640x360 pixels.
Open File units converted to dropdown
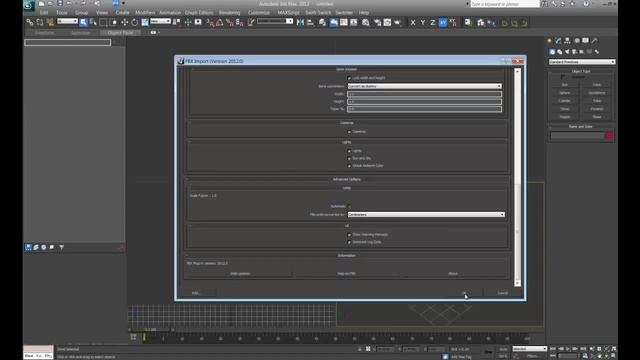point(426,214)
